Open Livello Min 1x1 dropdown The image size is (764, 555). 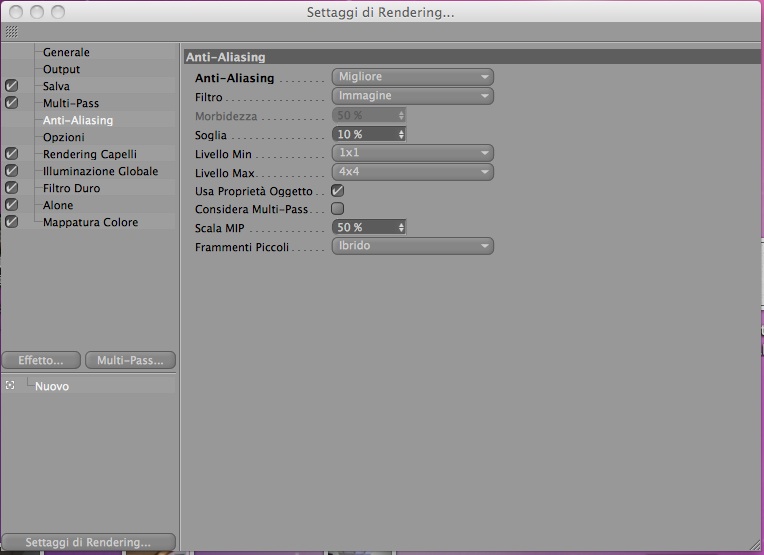pyautogui.click(x=413, y=153)
